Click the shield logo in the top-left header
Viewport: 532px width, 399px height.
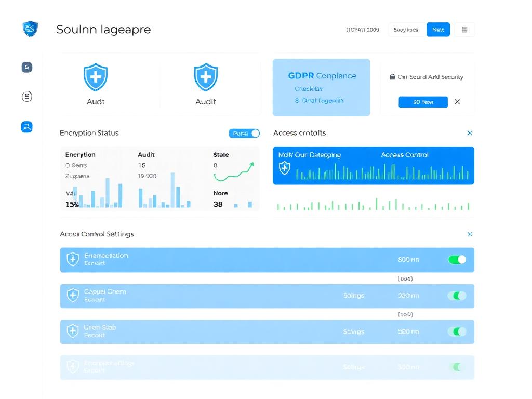(x=30, y=30)
